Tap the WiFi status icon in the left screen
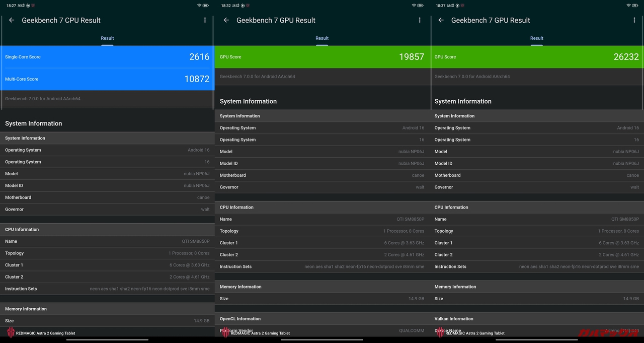The width and height of the screenshot is (644, 343). pyautogui.click(x=199, y=5)
